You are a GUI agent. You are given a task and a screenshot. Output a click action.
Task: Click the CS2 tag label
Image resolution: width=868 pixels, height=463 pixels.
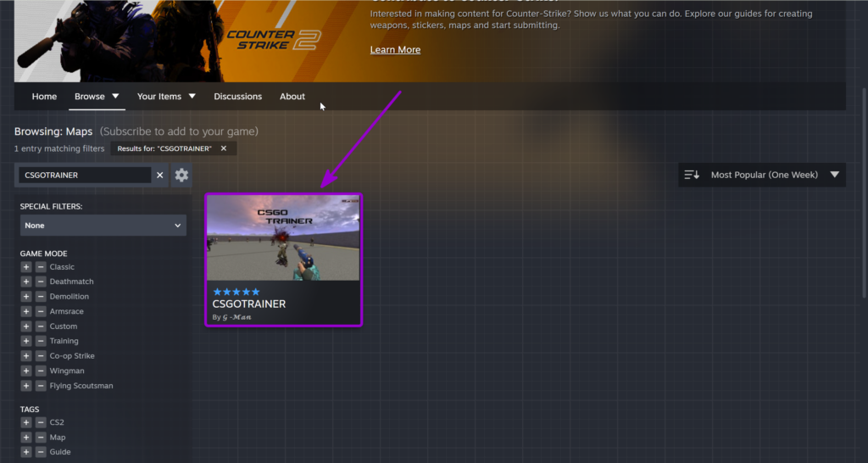pyautogui.click(x=57, y=422)
